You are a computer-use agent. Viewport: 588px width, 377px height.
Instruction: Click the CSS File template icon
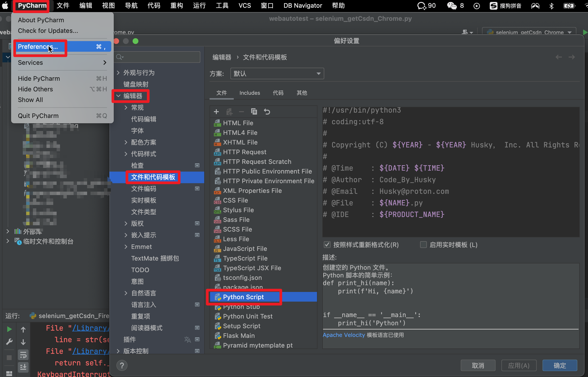[217, 200]
